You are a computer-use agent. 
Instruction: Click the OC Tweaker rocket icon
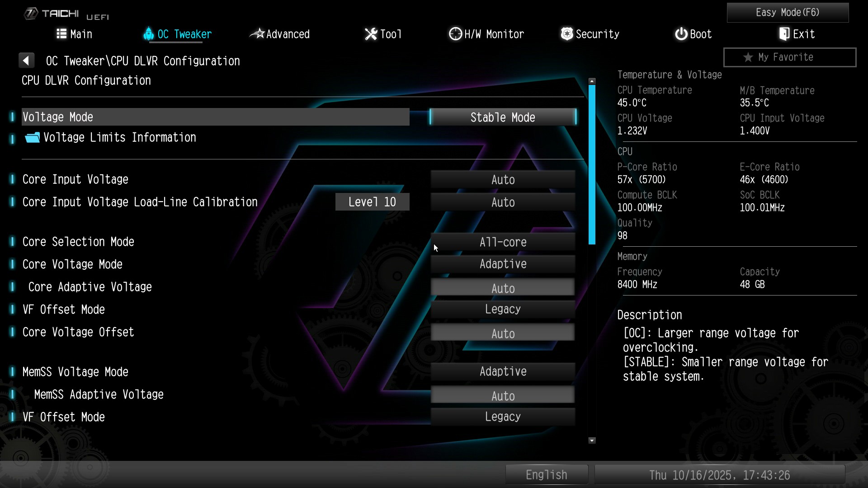(x=148, y=34)
